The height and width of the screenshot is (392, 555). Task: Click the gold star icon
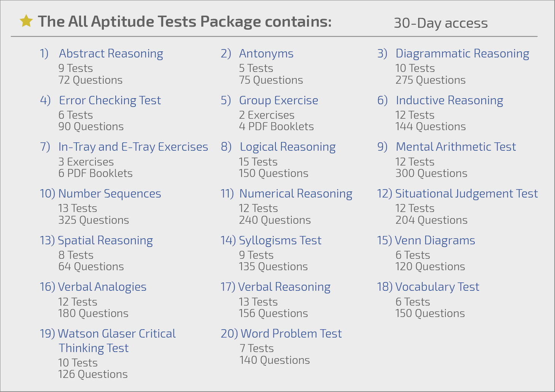coord(26,21)
